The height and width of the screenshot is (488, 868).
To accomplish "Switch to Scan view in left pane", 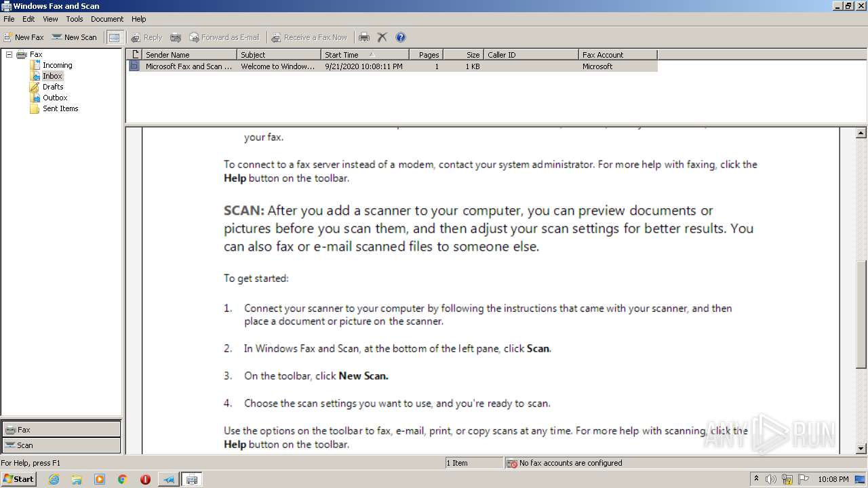I will (61, 445).
